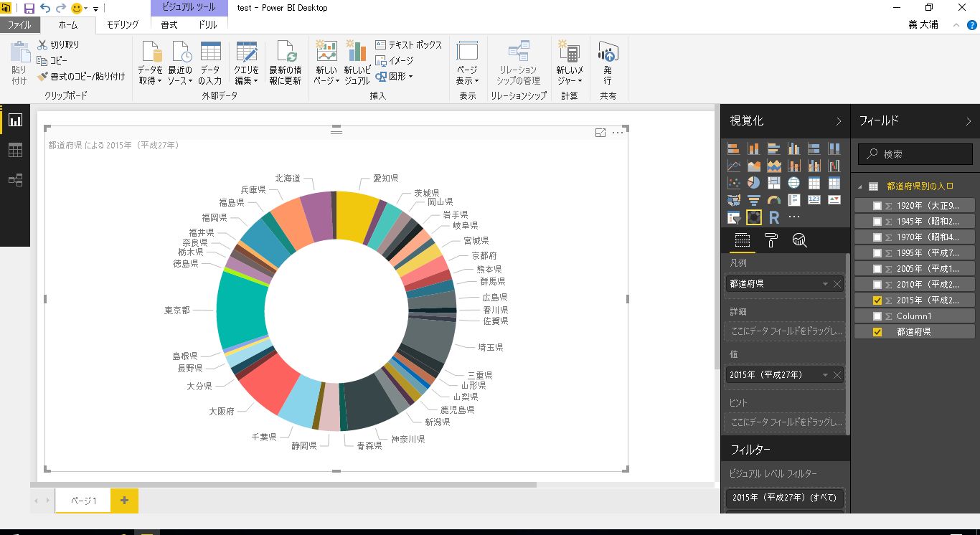
Task: Click 最新の情報に更新 refresh button
Action: [x=286, y=63]
